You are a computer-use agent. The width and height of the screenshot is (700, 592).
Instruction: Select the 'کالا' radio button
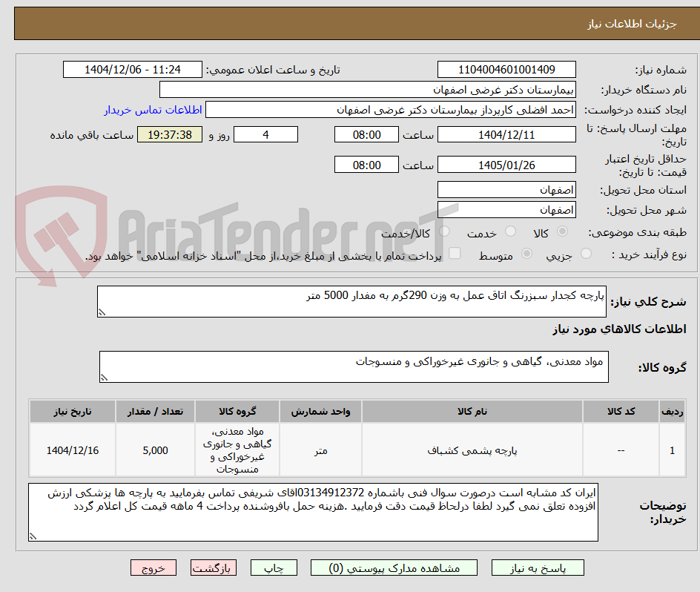(x=563, y=231)
